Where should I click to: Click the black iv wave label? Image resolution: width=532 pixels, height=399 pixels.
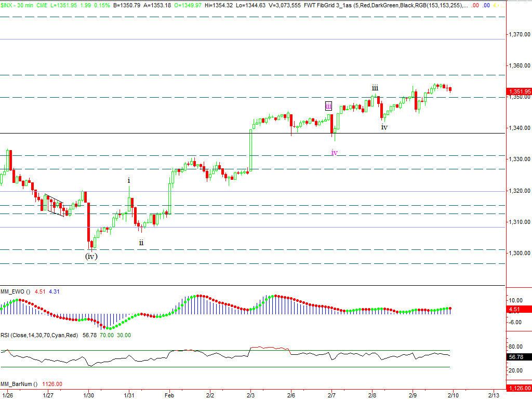tap(384, 127)
